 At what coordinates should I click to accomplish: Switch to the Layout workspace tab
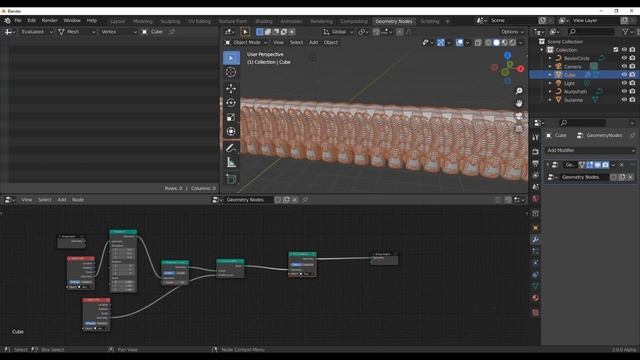click(x=118, y=21)
